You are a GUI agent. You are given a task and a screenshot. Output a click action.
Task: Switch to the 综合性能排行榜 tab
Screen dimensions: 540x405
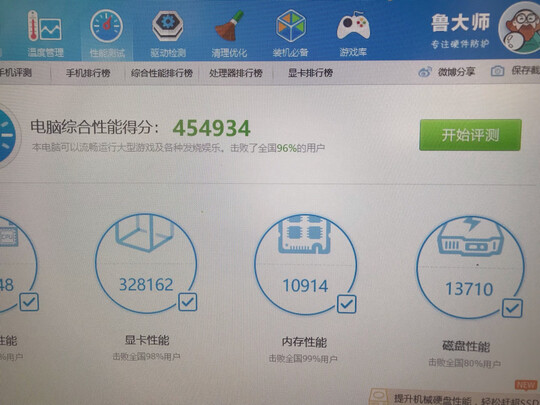(162, 73)
